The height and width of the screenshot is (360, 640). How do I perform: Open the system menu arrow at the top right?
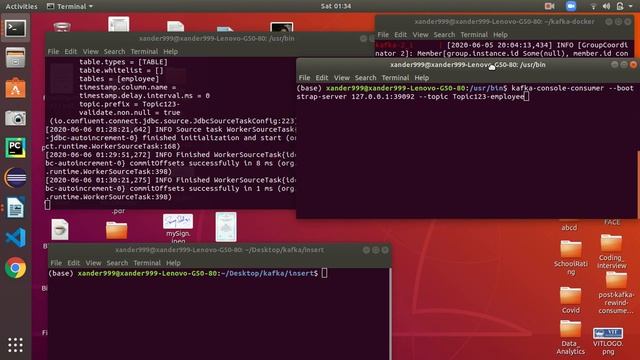tap(630, 6)
